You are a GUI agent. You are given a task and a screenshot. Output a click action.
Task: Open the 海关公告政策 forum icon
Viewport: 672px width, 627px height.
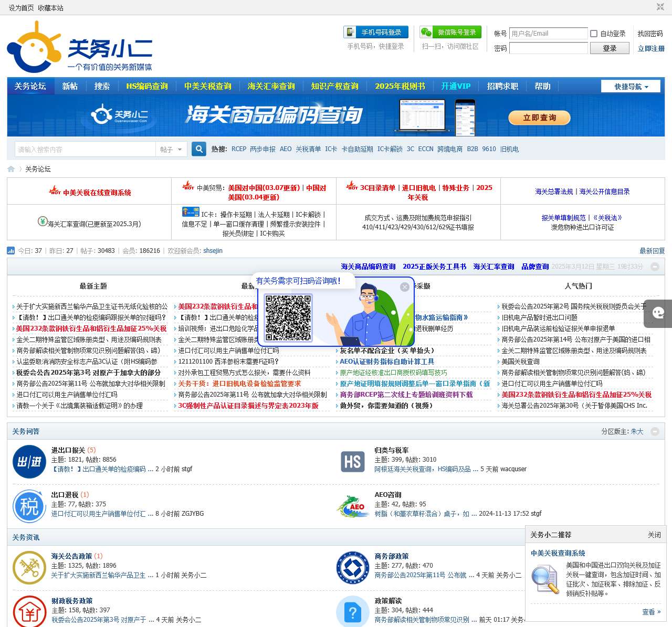click(x=29, y=568)
